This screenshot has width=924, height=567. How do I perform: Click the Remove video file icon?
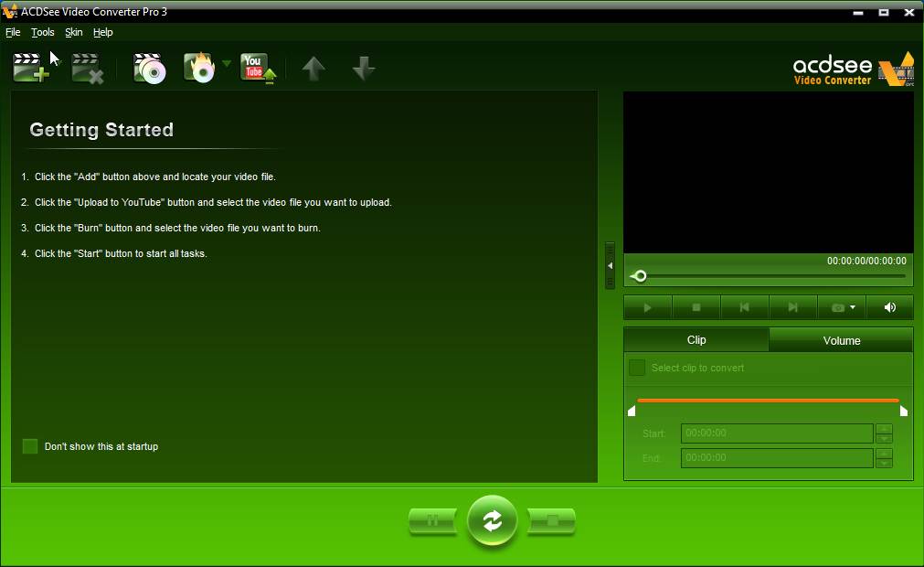[x=87, y=69]
